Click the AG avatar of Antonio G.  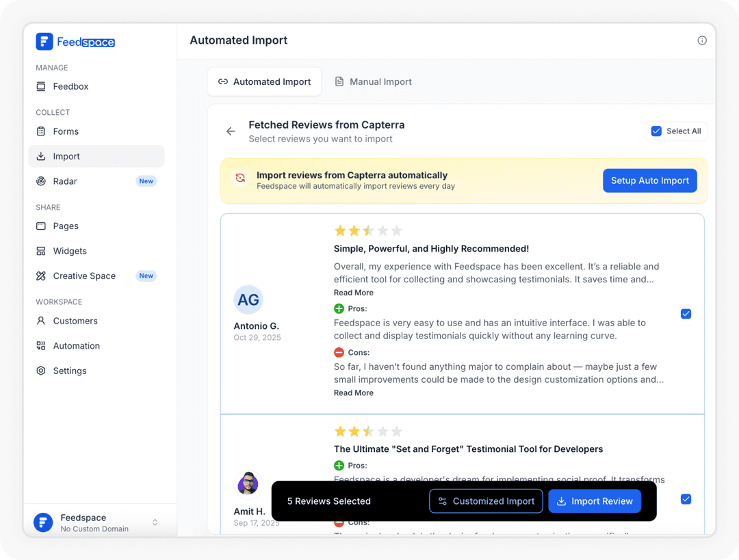point(248,299)
